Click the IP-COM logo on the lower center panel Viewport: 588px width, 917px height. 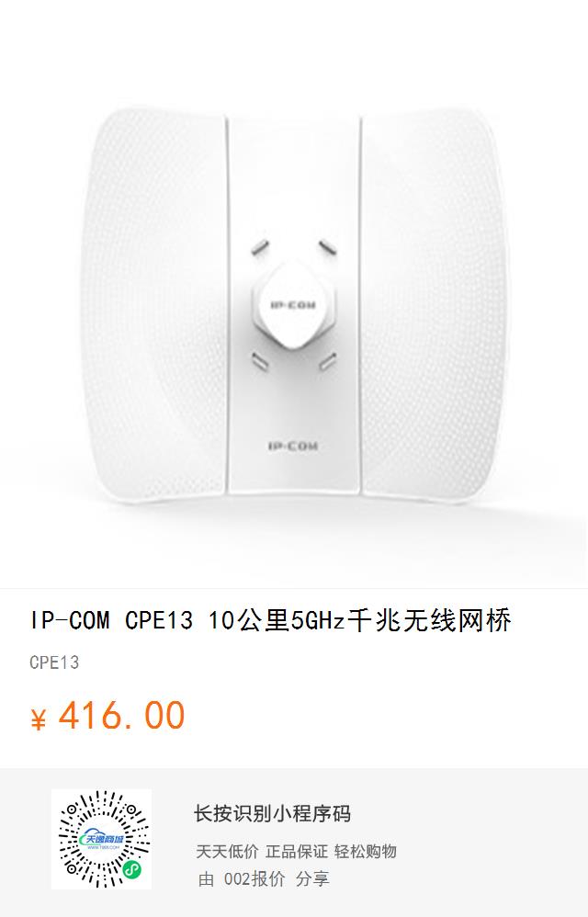pyautogui.click(x=293, y=447)
